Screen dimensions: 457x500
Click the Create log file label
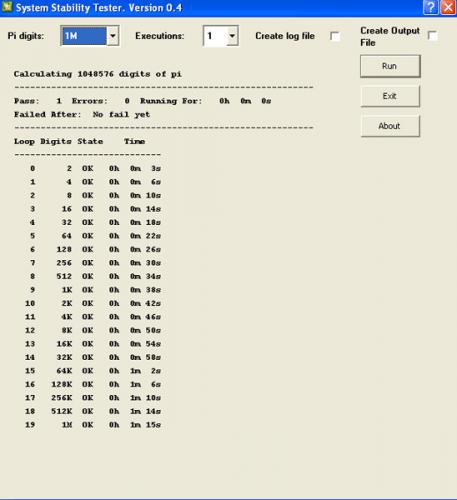coord(285,36)
